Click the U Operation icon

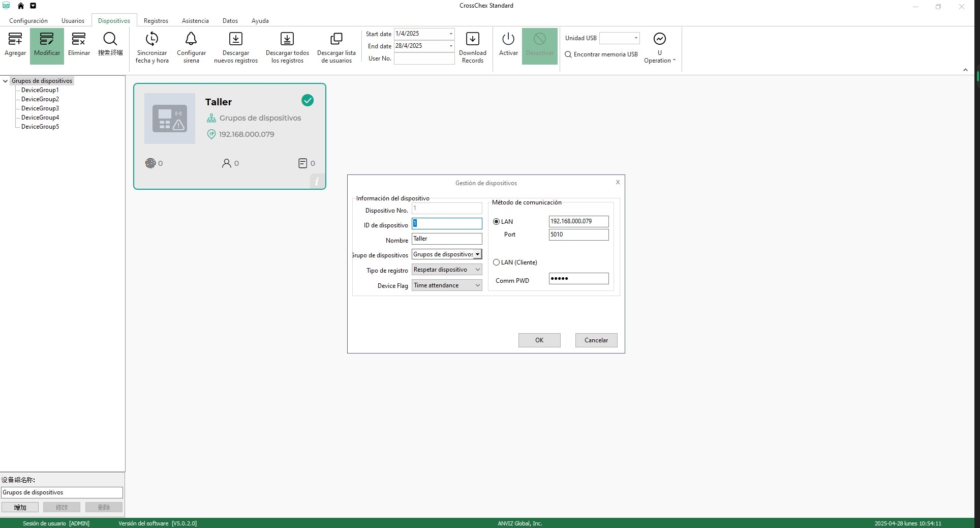pyautogui.click(x=660, y=39)
